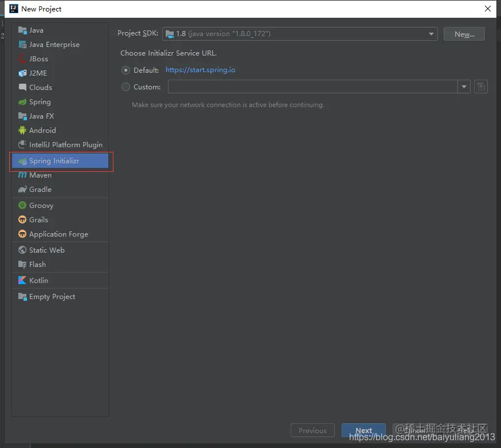Click the custom URL history icon button
The height and width of the screenshot is (448, 501).
pos(480,87)
